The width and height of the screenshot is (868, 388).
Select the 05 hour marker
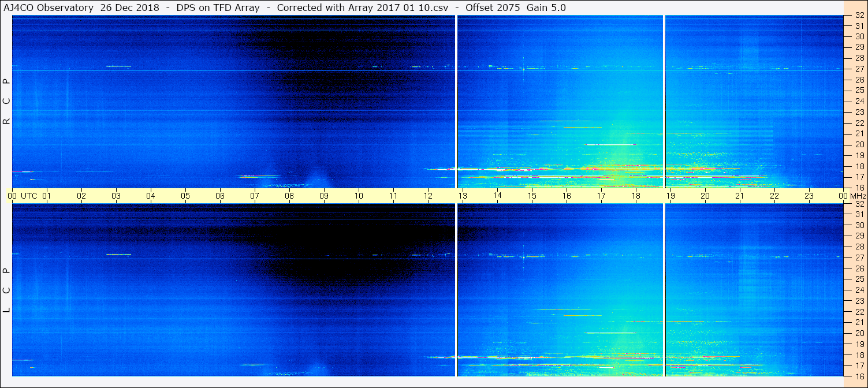pos(185,196)
